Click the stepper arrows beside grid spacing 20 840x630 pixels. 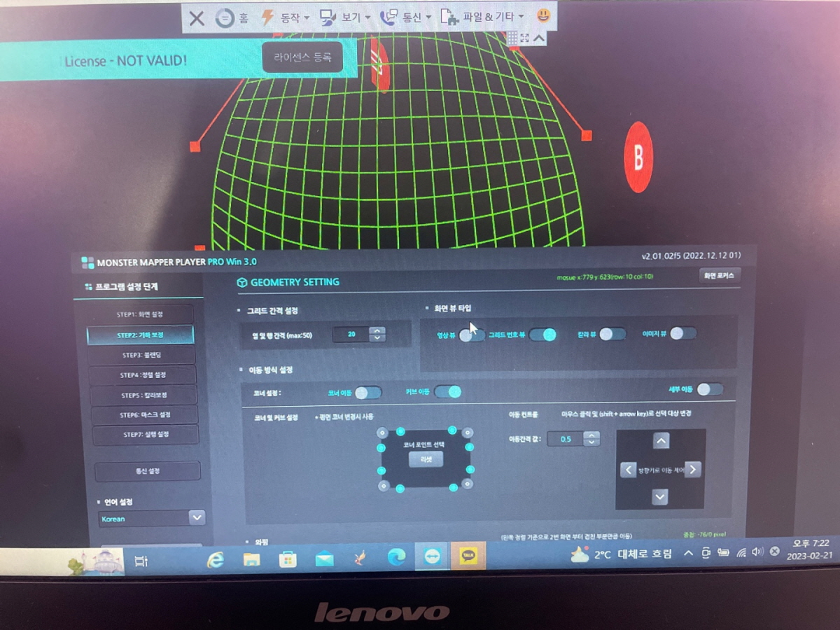[x=377, y=335]
